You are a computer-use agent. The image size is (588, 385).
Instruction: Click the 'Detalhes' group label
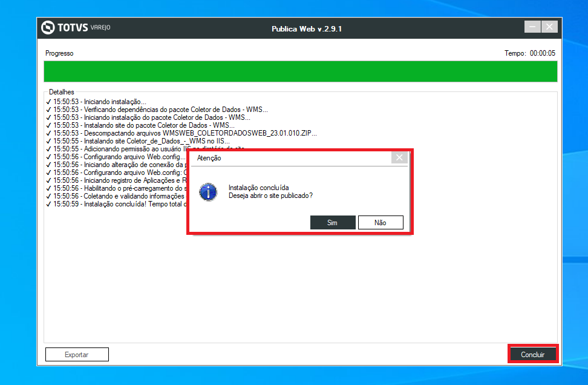click(62, 92)
